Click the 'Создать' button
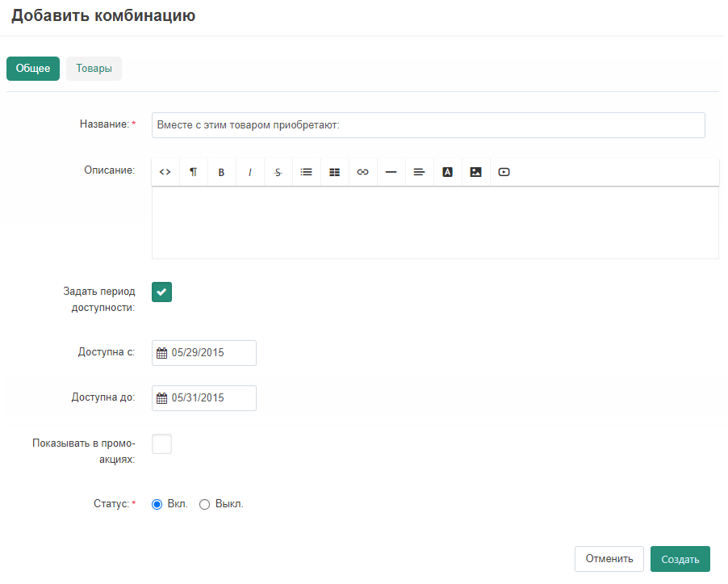 tap(680, 559)
